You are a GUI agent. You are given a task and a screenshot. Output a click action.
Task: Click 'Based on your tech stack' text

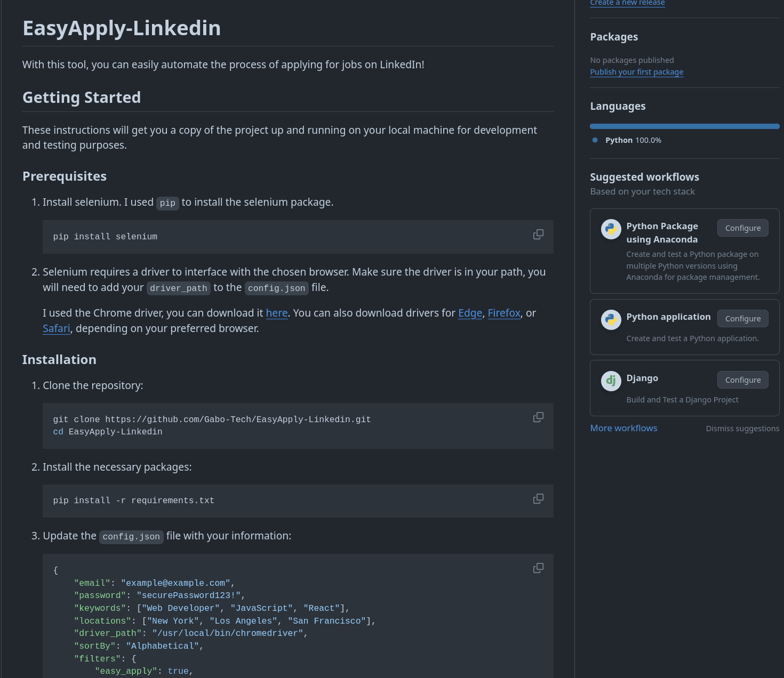tap(642, 191)
